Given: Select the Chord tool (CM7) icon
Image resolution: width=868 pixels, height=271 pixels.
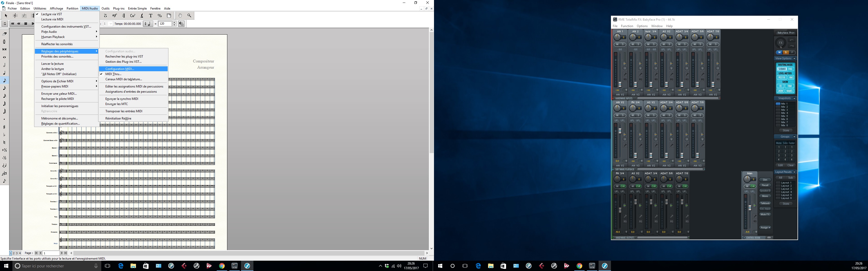Looking at the screenshot, I should pos(133,15).
